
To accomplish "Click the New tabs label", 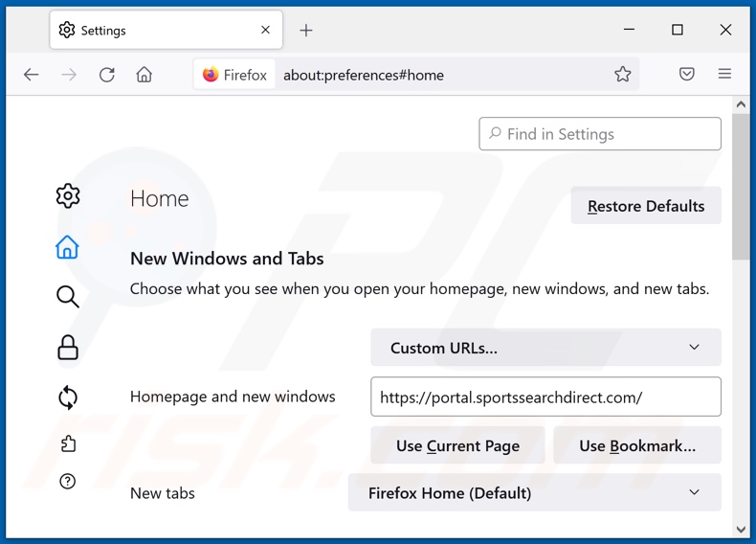I will pyautogui.click(x=163, y=493).
